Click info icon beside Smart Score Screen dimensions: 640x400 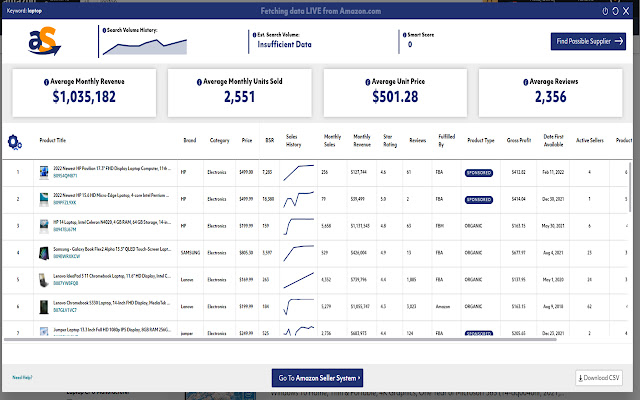pyautogui.click(x=404, y=35)
